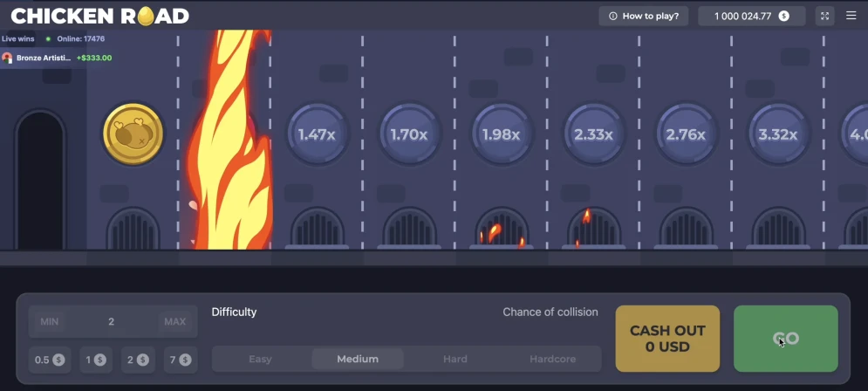868x391 pixels.
Task: Open the hamburger menu
Action: (x=851, y=16)
